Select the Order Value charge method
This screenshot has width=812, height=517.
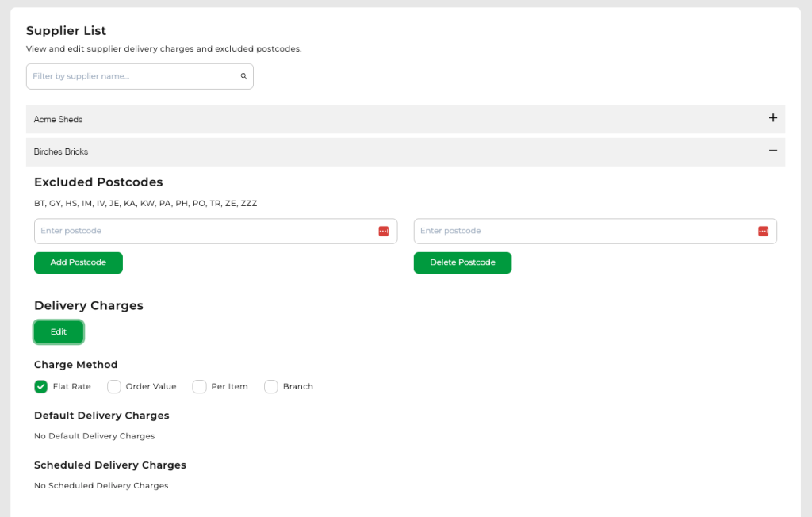click(113, 386)
